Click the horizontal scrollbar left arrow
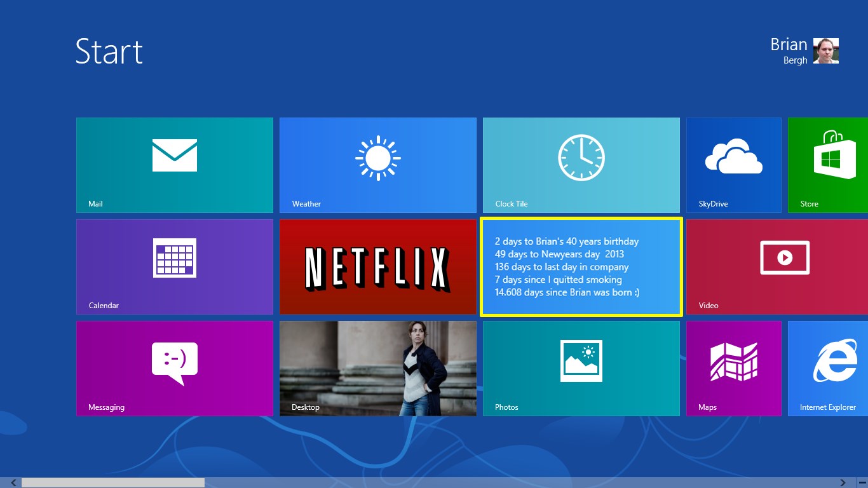868x488 pixels. point(13,483)
